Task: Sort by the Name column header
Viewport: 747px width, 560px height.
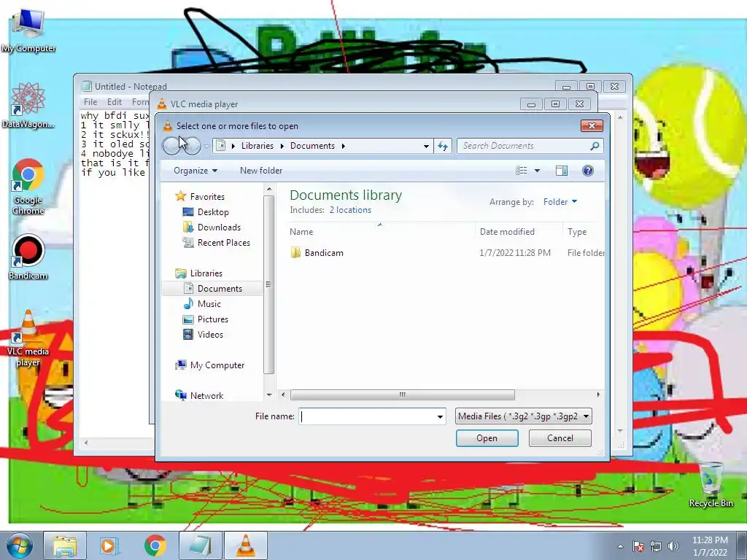Action: 382,232
